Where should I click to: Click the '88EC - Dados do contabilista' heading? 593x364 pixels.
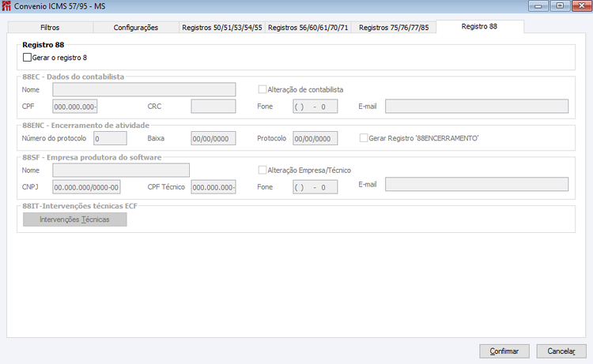[73, 77]
